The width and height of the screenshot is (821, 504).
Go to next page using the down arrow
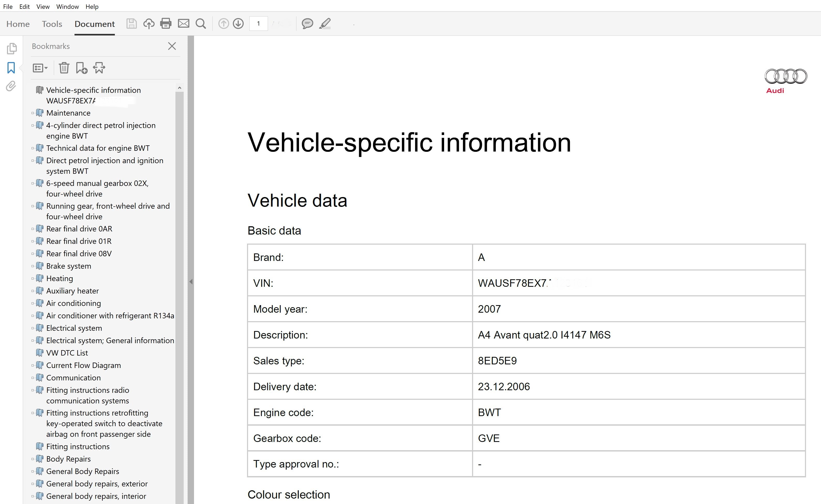[238, 24]
